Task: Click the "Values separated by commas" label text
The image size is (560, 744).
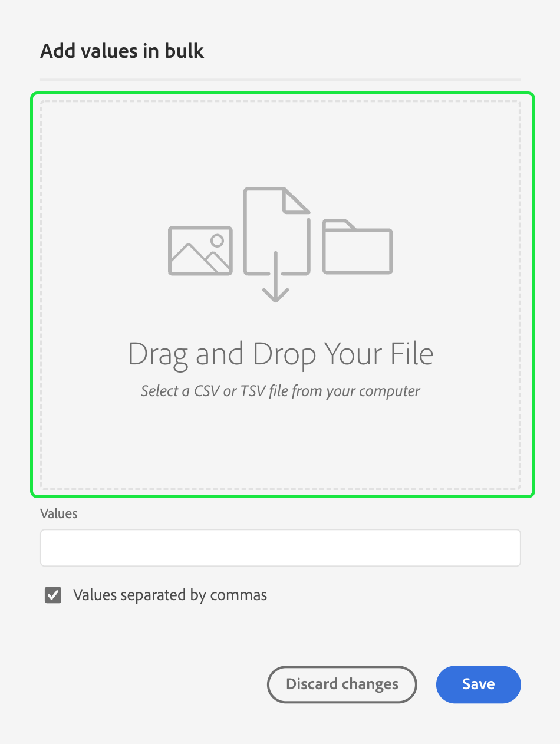Action: (170, 595)
